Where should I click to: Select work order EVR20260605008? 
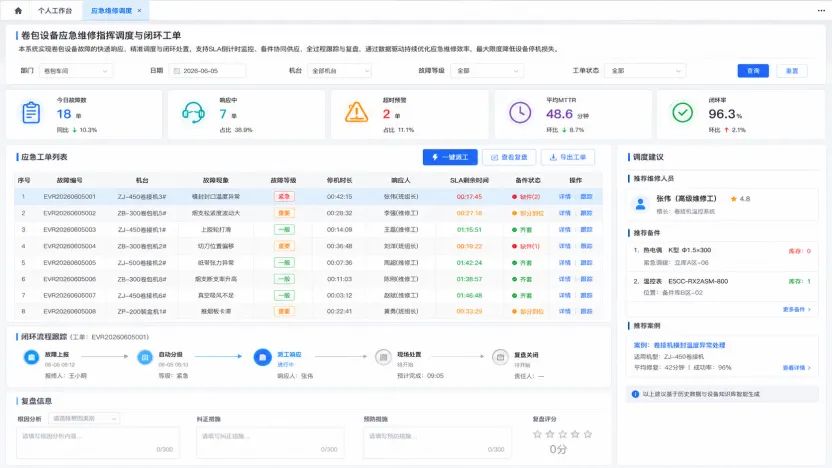(x=308, y=311)
